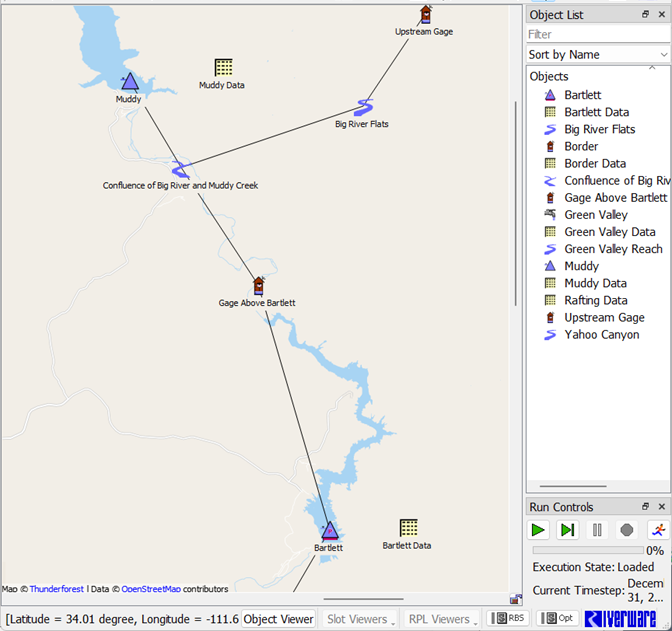Image resolution: width=672 pixels, height=631 pixels.
Task: Toggle the RBS controller button
Action: (x=508, y=619)
